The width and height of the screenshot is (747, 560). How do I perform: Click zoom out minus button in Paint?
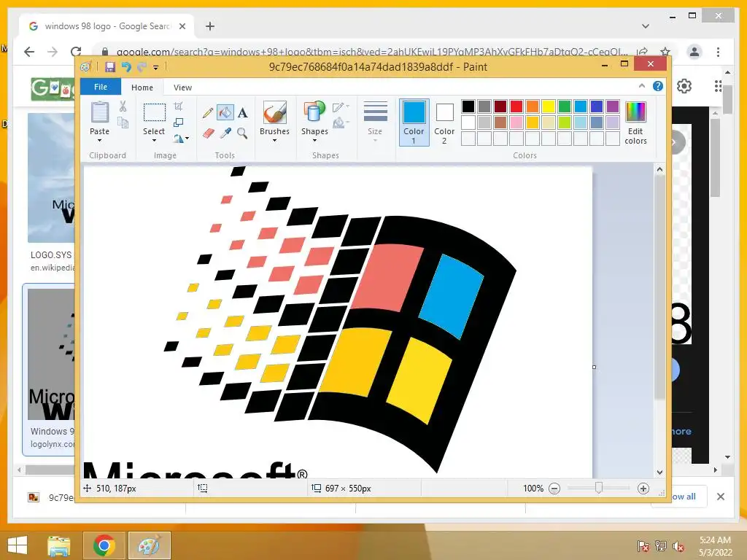tap(554, 488)
